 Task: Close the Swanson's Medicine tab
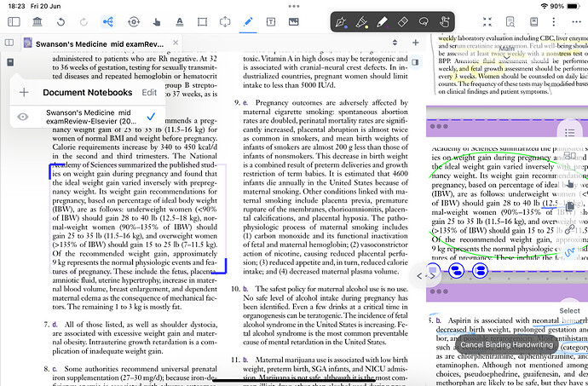tap(176, 43)
